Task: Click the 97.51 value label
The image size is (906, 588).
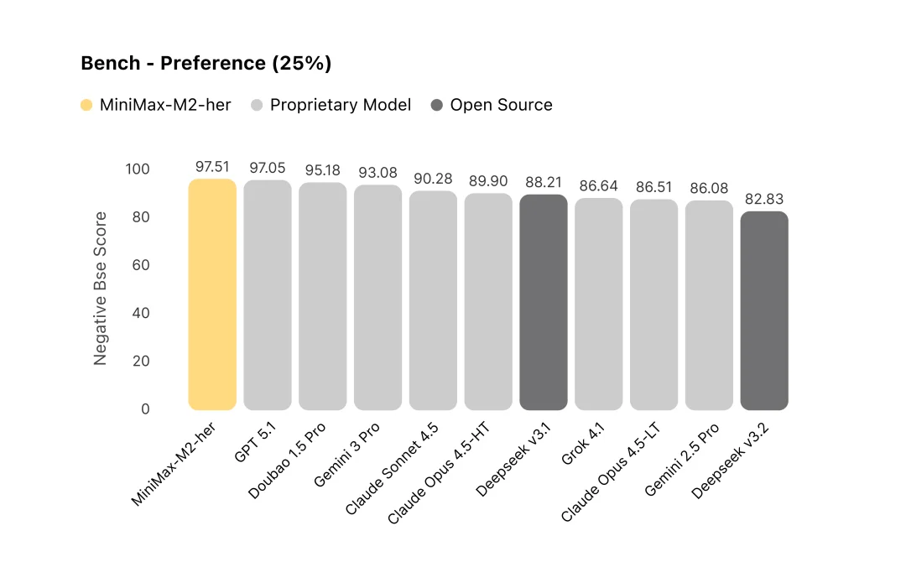Action: pos(212,167)
